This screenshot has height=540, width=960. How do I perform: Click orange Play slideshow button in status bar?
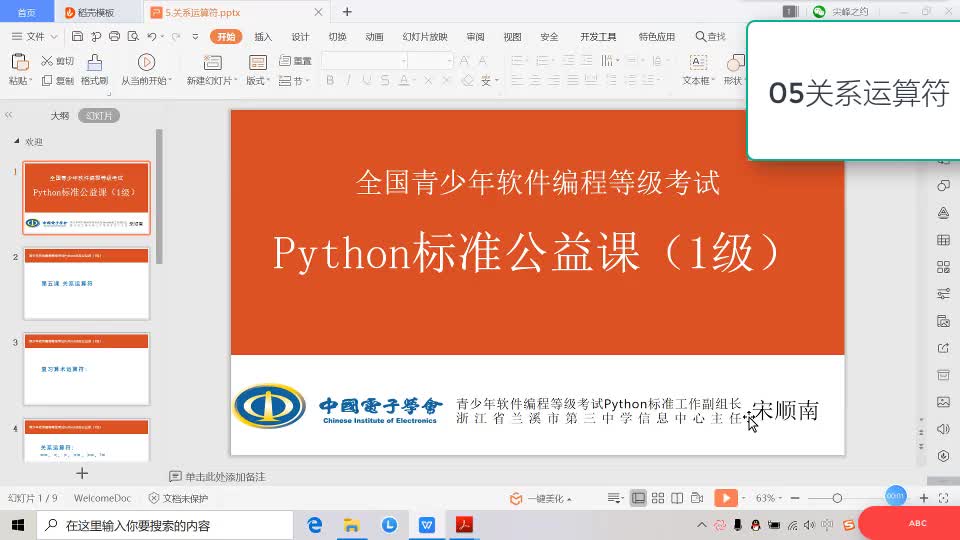(x=726, y=498)
